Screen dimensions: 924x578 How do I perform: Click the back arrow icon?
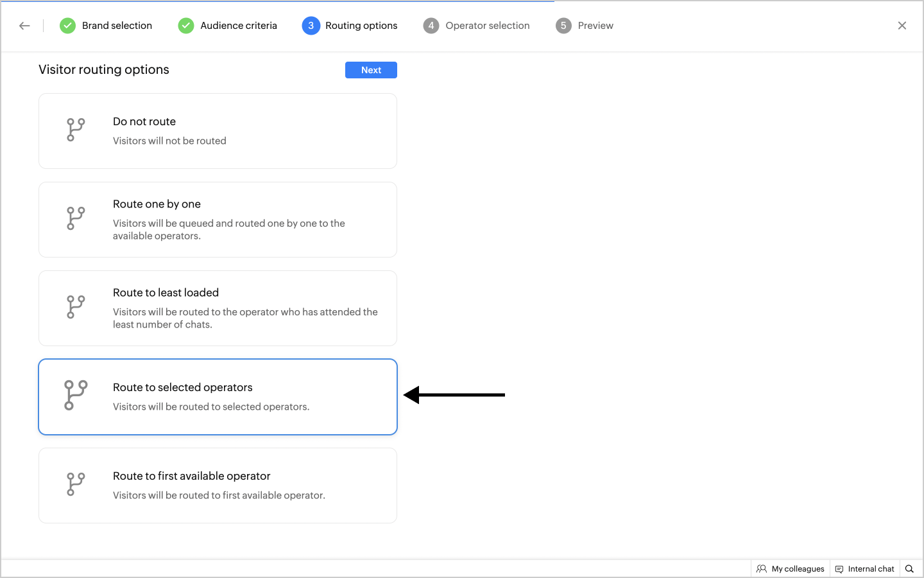click(x=24, y=26)
